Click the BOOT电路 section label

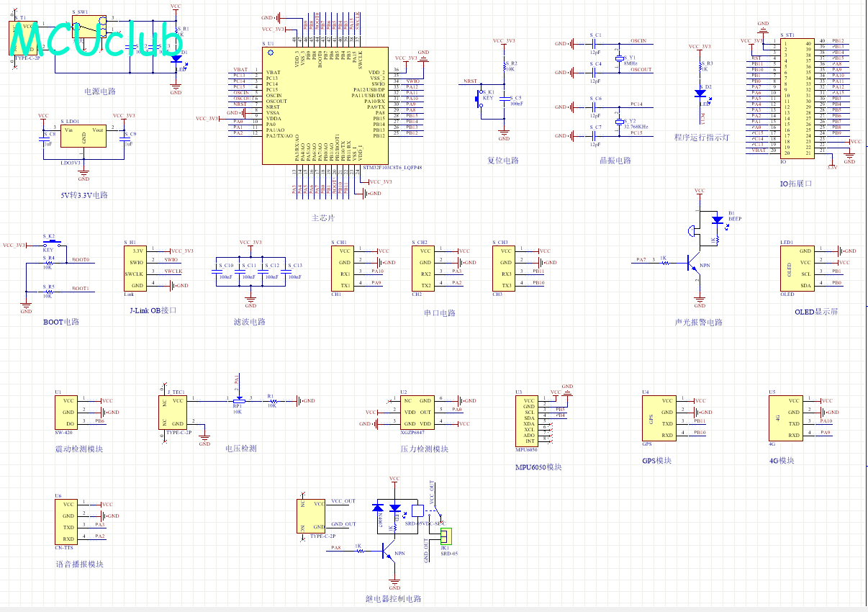click(x=61, y=322)
